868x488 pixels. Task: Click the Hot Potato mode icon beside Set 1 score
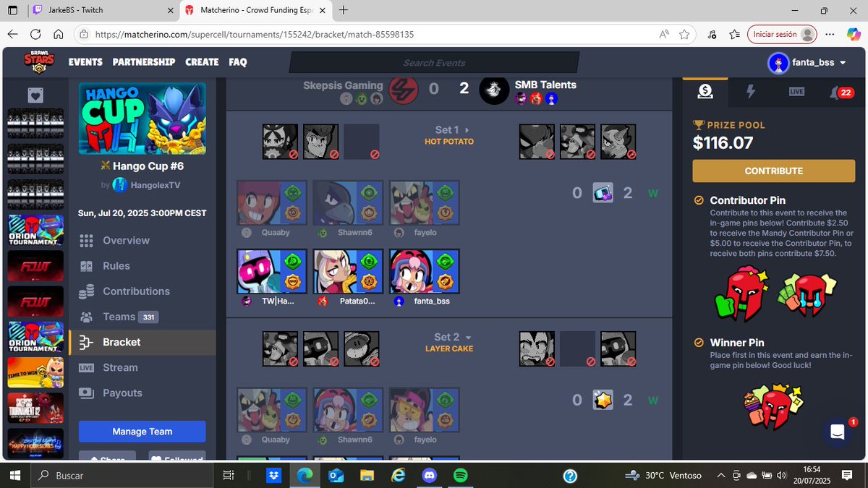(x=603, y=193)
